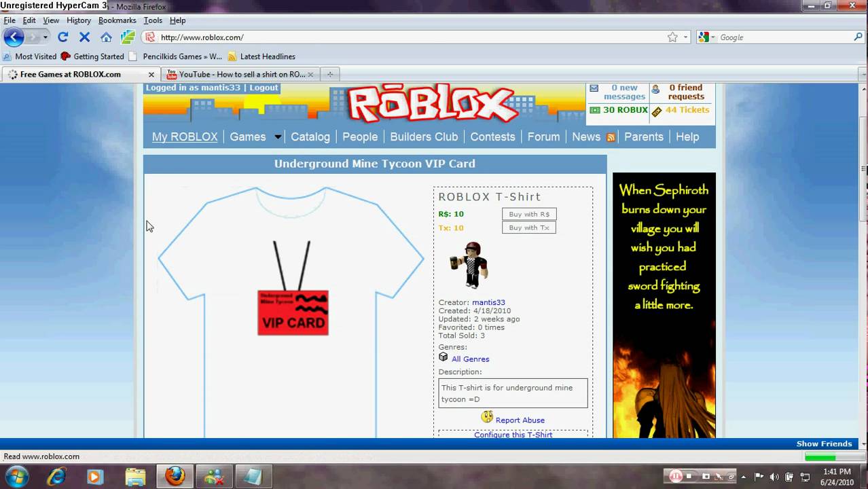Click the creator avatar thumbnail
The width and height of the screenshot is (868, 489).
click(469, 265)
